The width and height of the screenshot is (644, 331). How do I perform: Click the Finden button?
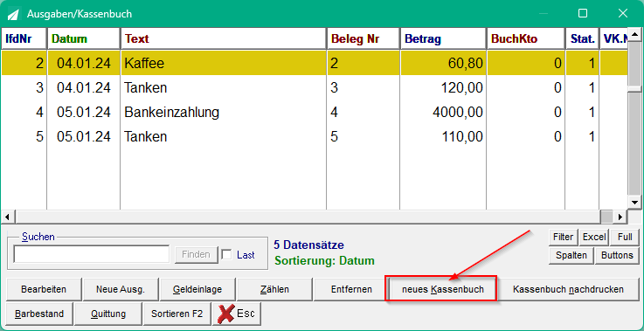point(196,254)
